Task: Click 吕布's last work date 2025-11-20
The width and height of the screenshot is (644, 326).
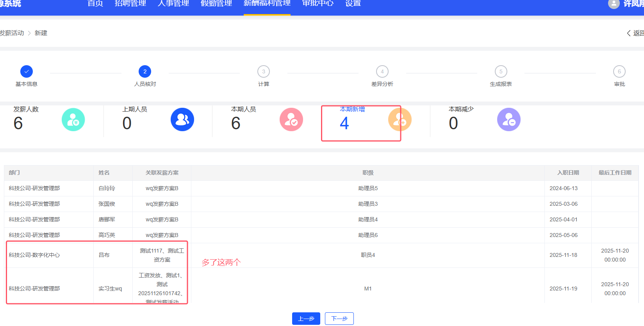Action: click(x=615, y=255)
